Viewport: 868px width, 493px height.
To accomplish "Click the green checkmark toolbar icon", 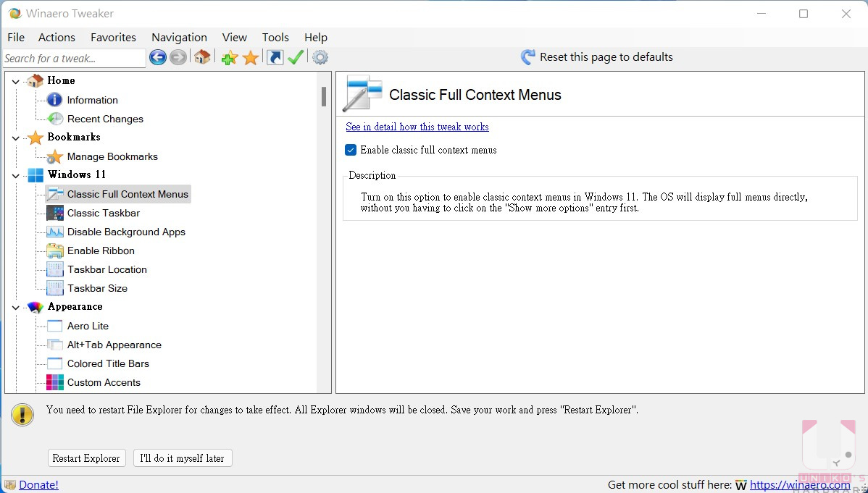I will (296, 57).
